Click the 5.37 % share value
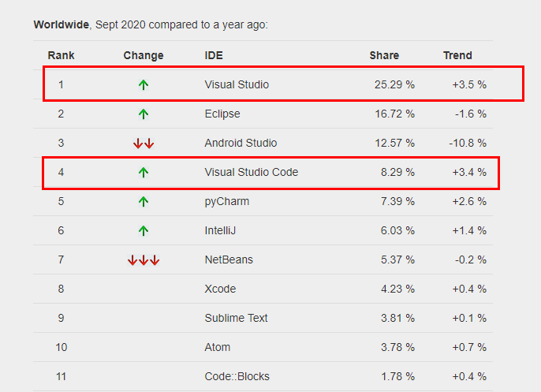The image size is (541, 392). [397, 259]
